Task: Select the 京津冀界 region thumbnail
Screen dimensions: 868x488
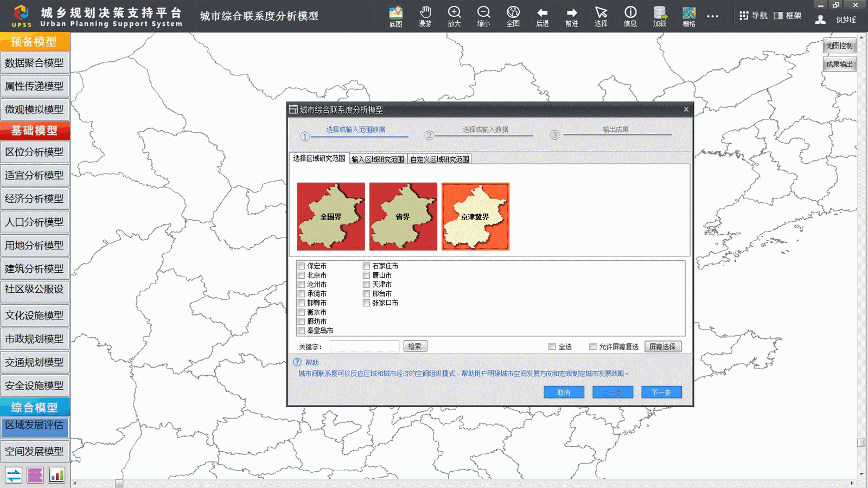Action: point(475,216)
